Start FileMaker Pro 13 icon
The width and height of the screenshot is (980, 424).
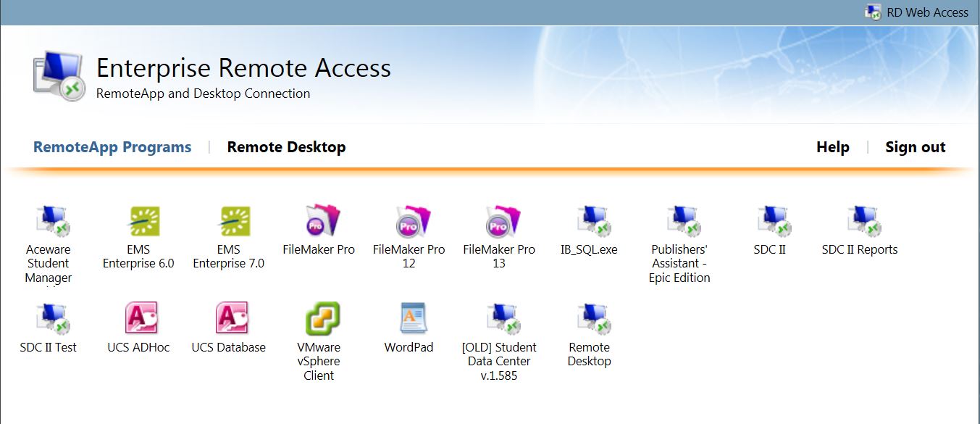[x=502, y=221]
